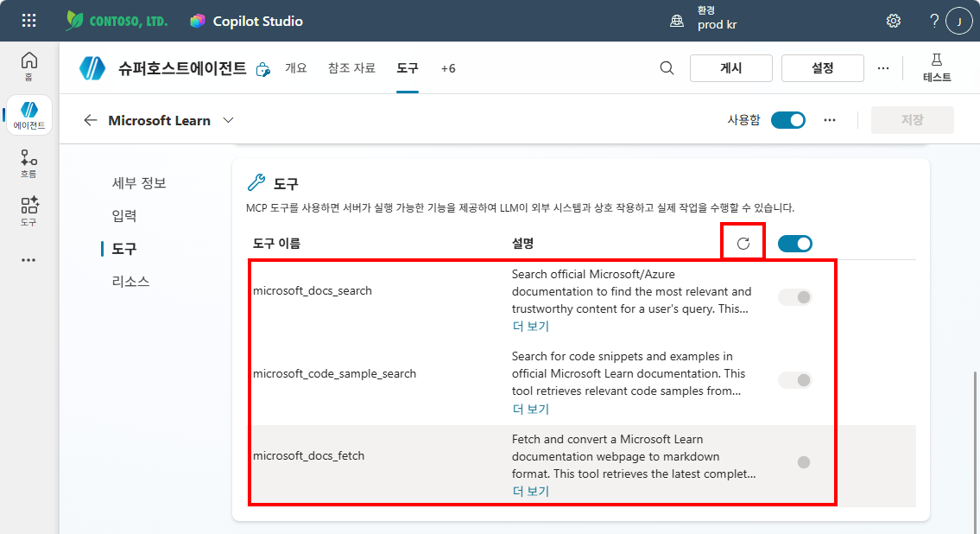
Task: Click the microsoft_docs_fetch tool name
Action: 309,456
